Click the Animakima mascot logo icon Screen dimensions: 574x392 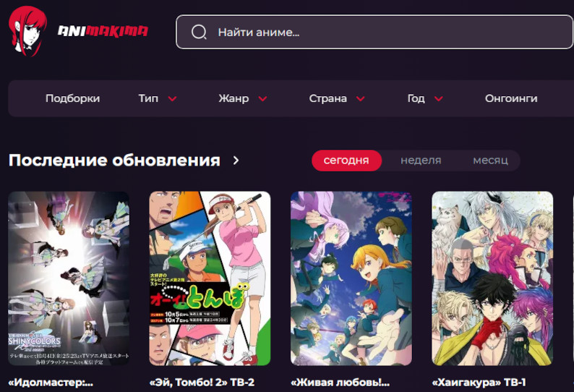pyautogui.click(x=27, y=30)
